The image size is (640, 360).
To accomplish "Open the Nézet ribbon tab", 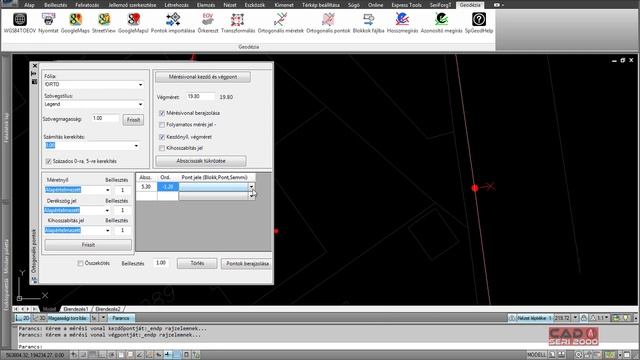I will (x=230, y=5).
